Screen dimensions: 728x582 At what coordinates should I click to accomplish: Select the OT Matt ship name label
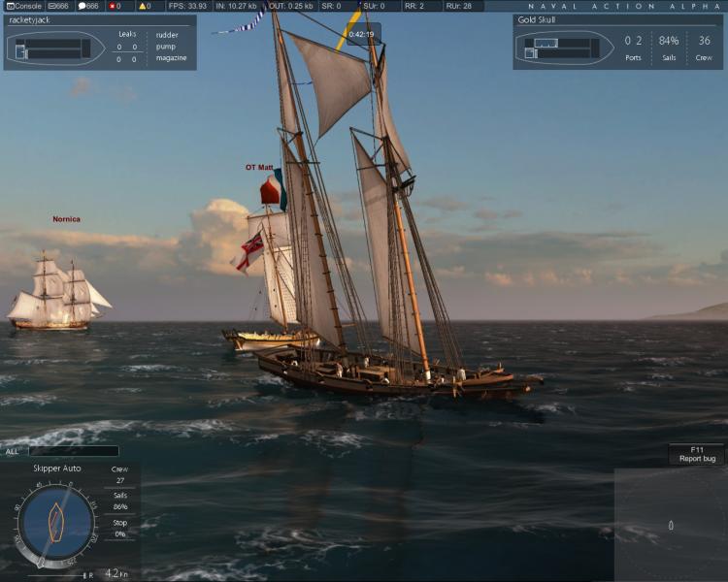[259, 167]
